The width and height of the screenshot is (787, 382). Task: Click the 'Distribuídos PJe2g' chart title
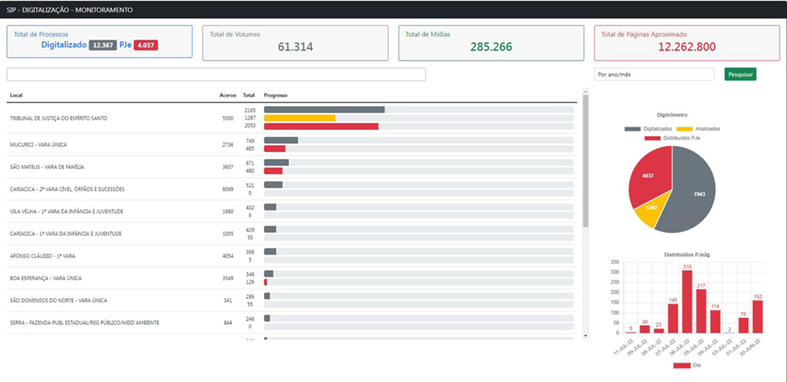pyautogui.click(x=687, y=255)
